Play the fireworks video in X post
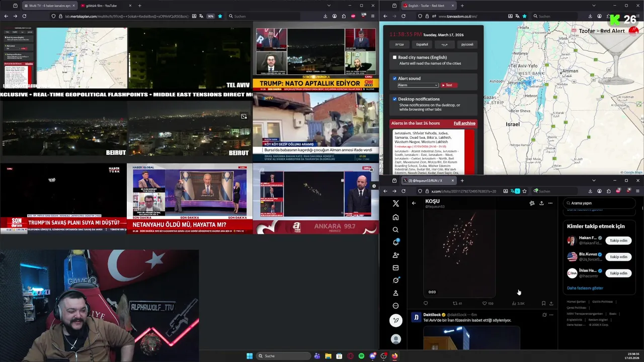 [459, 254]
